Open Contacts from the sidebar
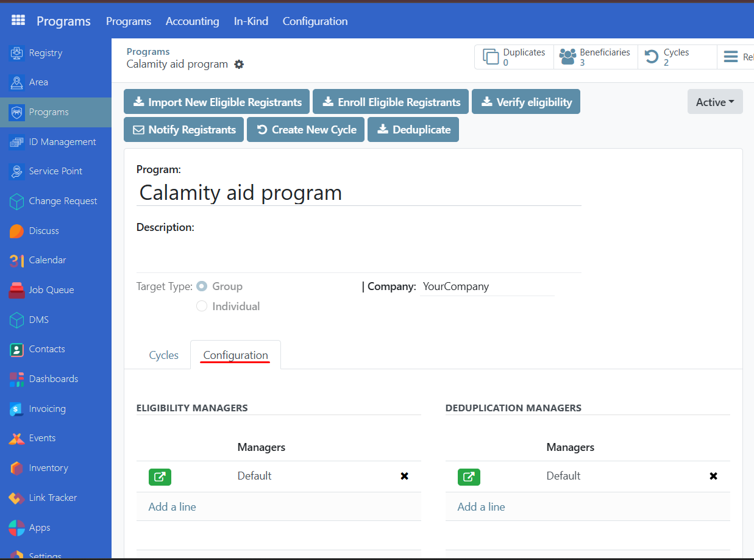Screen dimensions: 754x560 [47, 349]
